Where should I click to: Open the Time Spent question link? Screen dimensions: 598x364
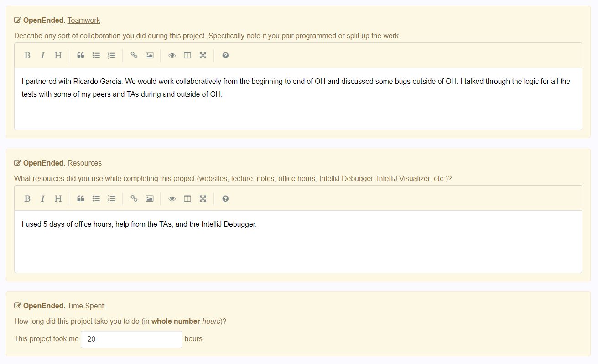tap(85, 306)
